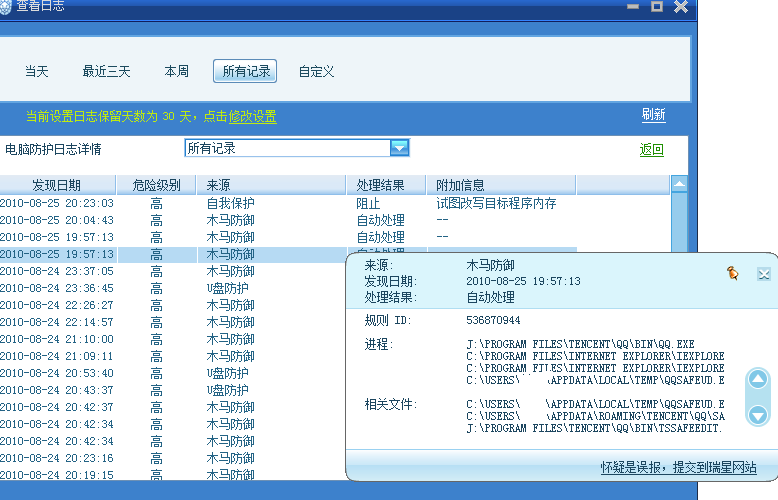Click the round down arrow in popup

click(x=758, y=415)
